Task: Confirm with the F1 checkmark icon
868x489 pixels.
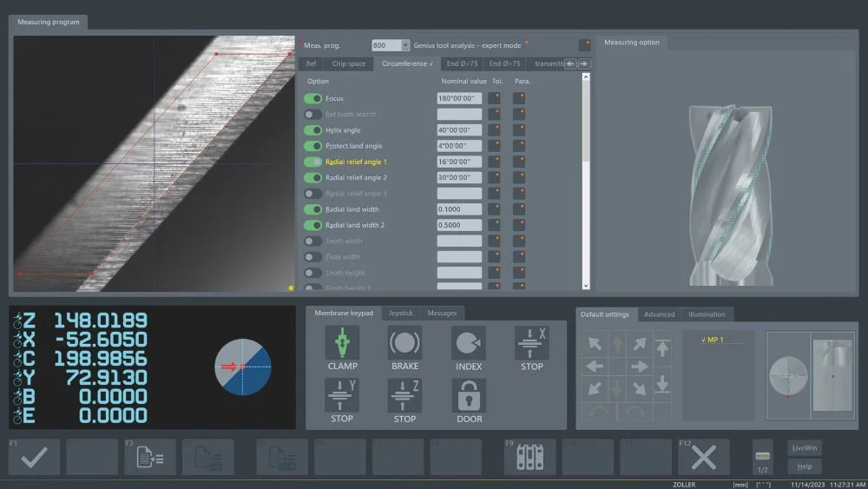Action: click(x=35, y=457)
